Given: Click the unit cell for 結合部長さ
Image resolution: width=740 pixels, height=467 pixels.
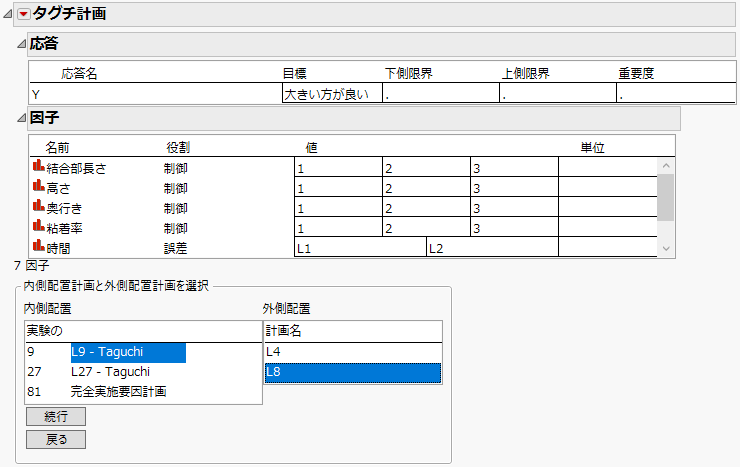Looking at the screenshot, I should point(608,167).
